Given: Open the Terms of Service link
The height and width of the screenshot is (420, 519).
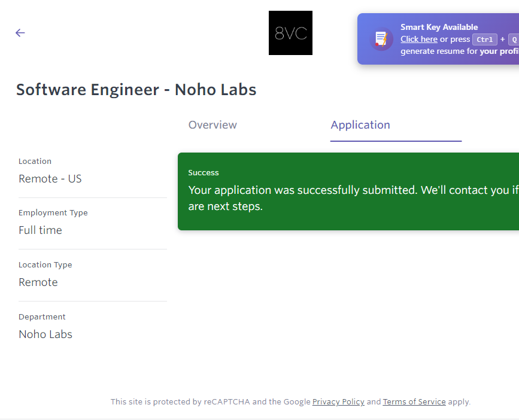Looking at the screenshot, I should [x=414, y=402].
